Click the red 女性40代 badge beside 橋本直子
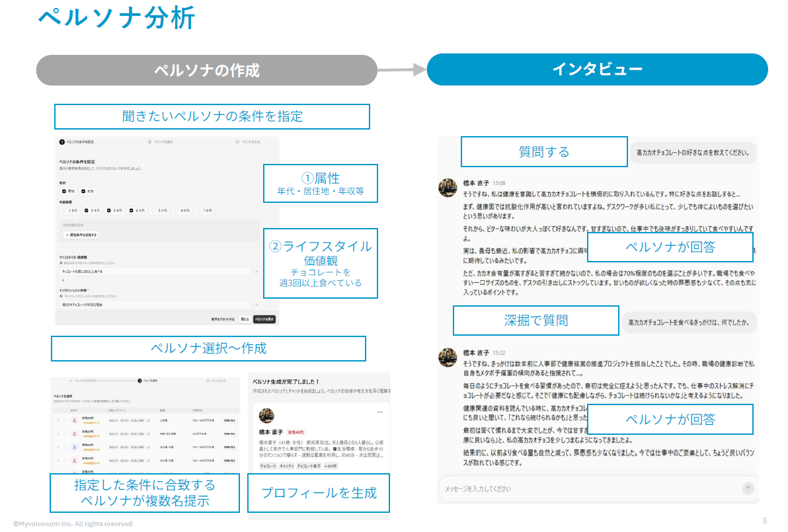 click(x=295, y=432)
